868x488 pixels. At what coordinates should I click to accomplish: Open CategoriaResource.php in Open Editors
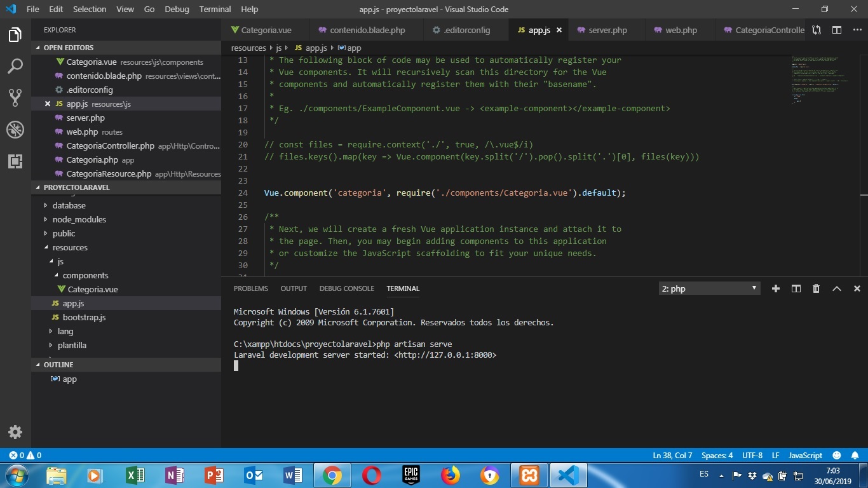(x=126, y=173)
